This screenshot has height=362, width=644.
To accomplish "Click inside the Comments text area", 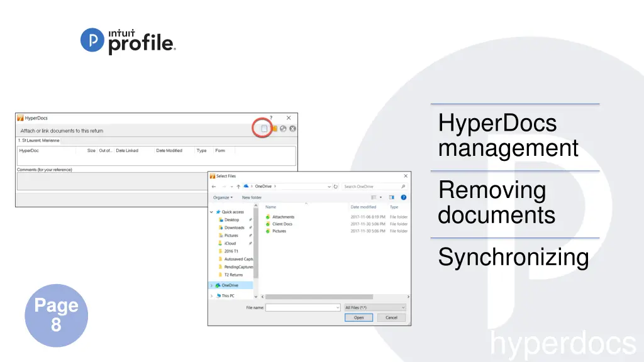I will pos(112,181).
